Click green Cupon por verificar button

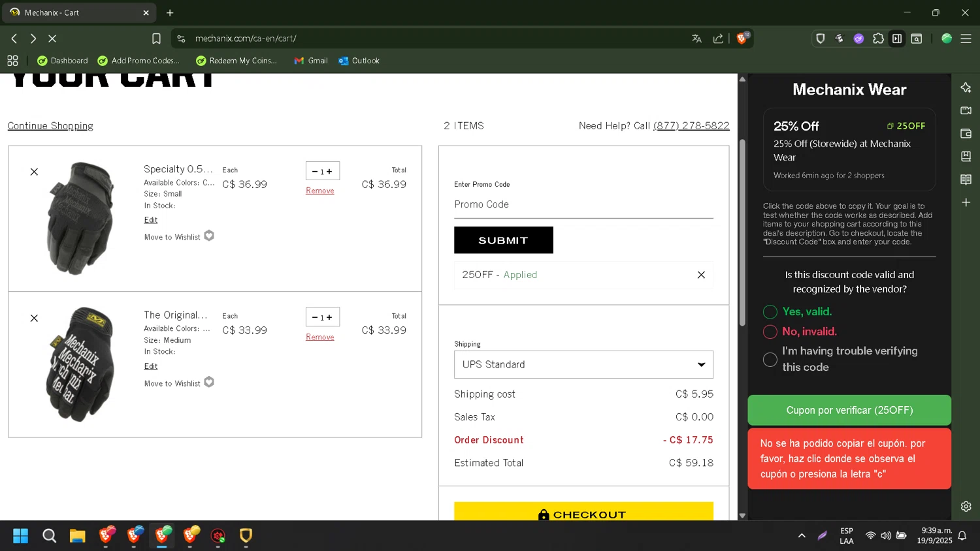pyautogui.click(x=849, y=410)
